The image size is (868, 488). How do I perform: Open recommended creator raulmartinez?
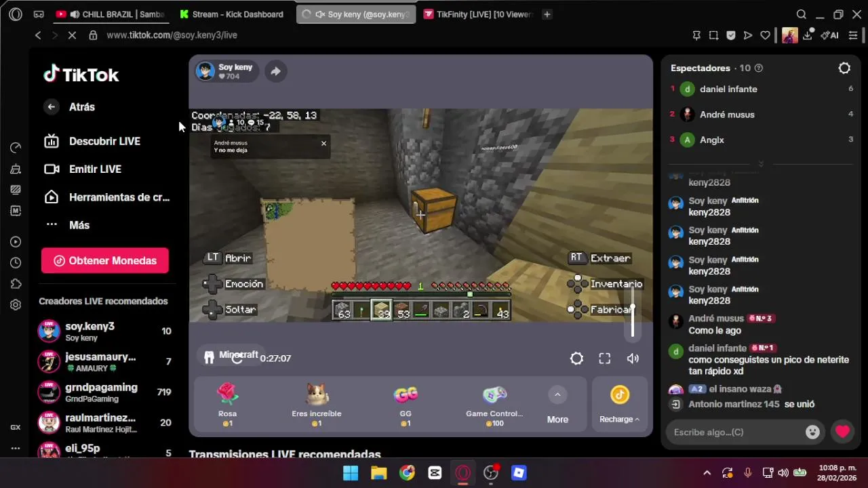click(x=104, y=422)
